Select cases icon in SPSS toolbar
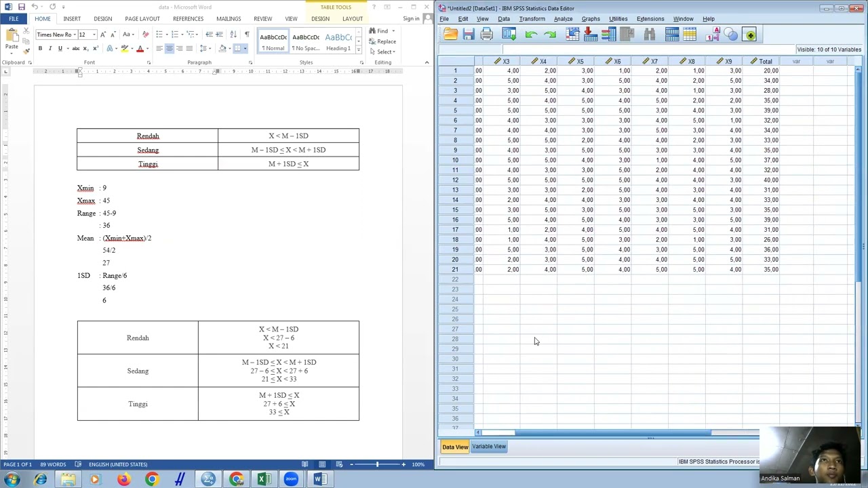This screenshot has height=488, width=868. (690, 35)
